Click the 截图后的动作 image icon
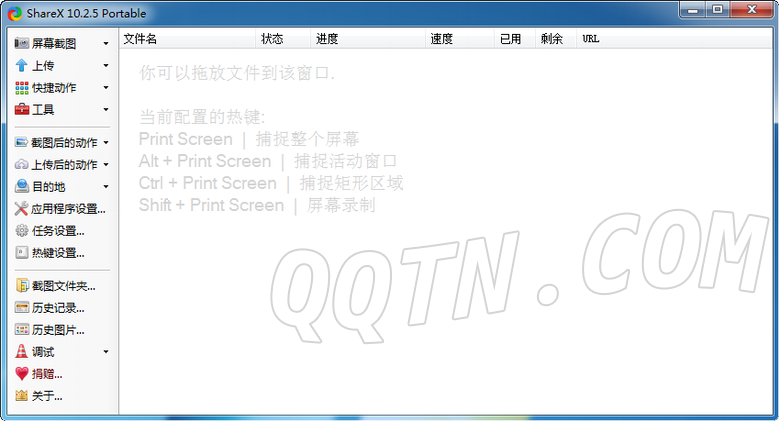The height and width of the screenshot is (422, 780). click(x=21, y=142)
